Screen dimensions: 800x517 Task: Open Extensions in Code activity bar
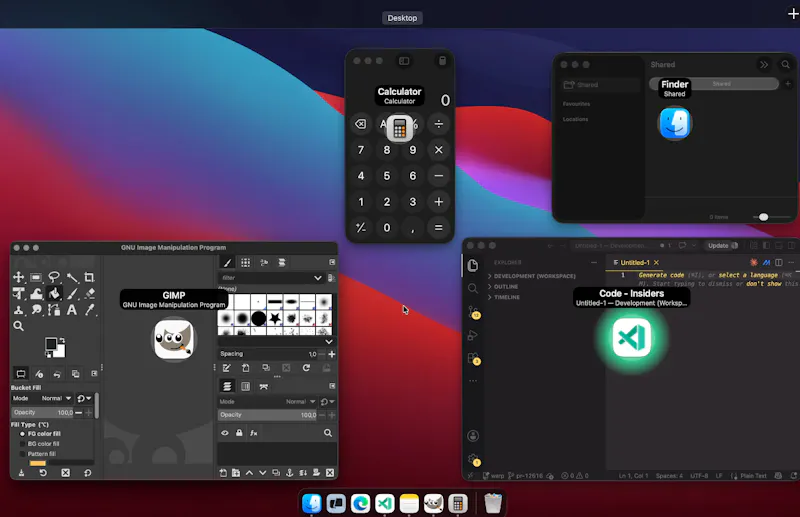click(x=473, y=358)
